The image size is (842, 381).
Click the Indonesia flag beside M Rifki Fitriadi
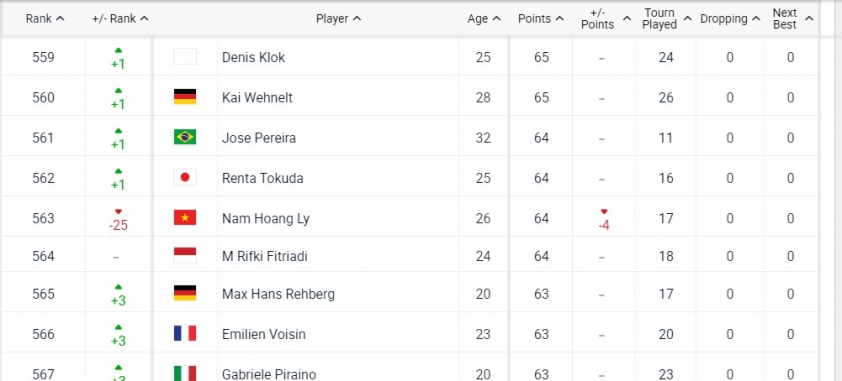[185, 255]
